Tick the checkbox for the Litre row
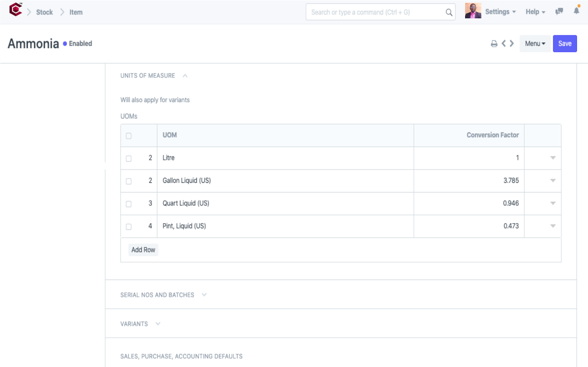The width and height of the screenshot is (588, 367). pos(128,159)
